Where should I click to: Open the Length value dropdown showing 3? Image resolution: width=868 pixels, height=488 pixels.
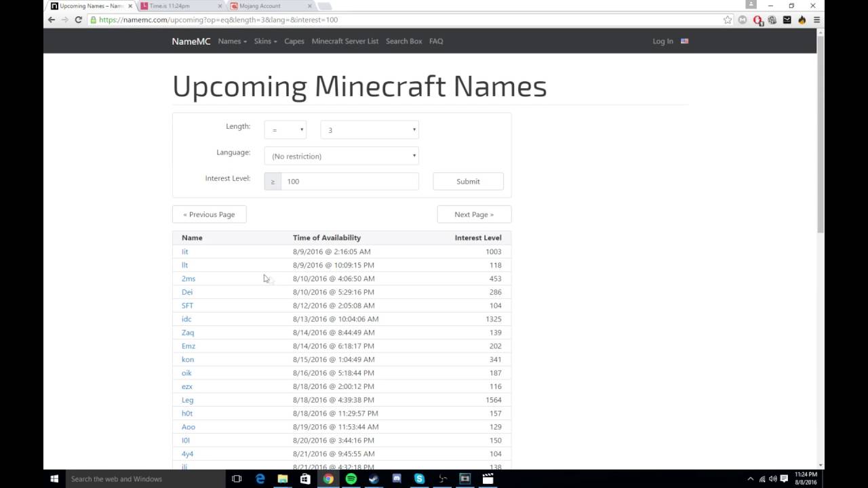[x=370, y=129]
